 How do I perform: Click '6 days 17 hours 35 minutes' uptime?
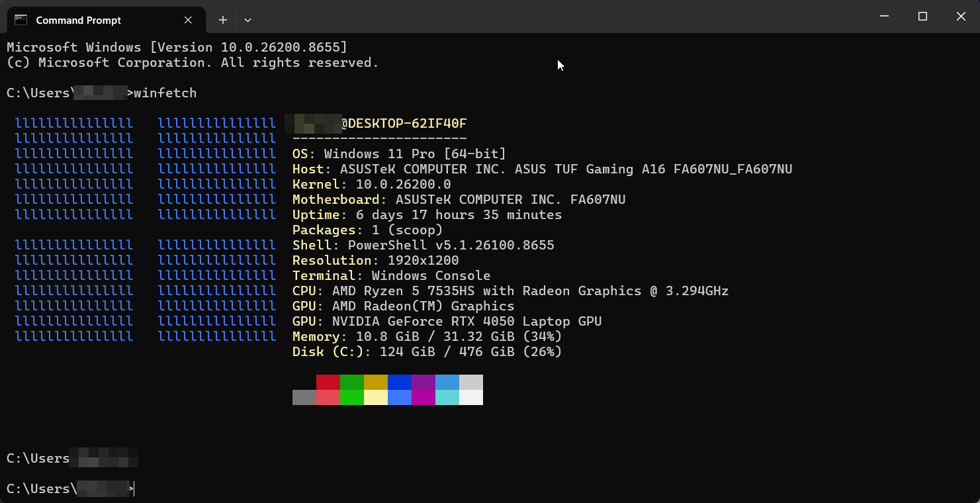click(x=459, y=214)
